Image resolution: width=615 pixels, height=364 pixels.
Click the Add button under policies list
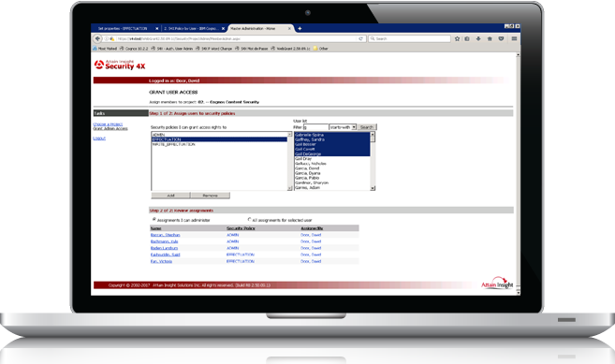tap(170, 196)
